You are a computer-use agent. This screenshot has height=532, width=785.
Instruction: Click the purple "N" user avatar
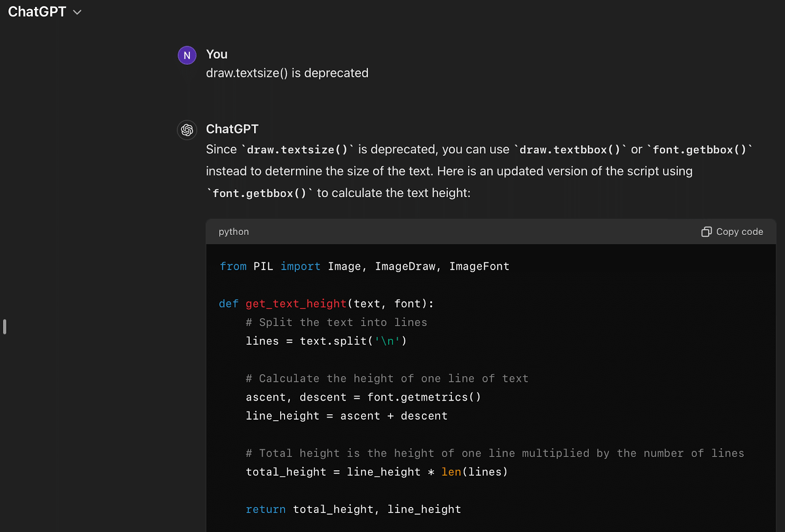(x=187, y=55)
